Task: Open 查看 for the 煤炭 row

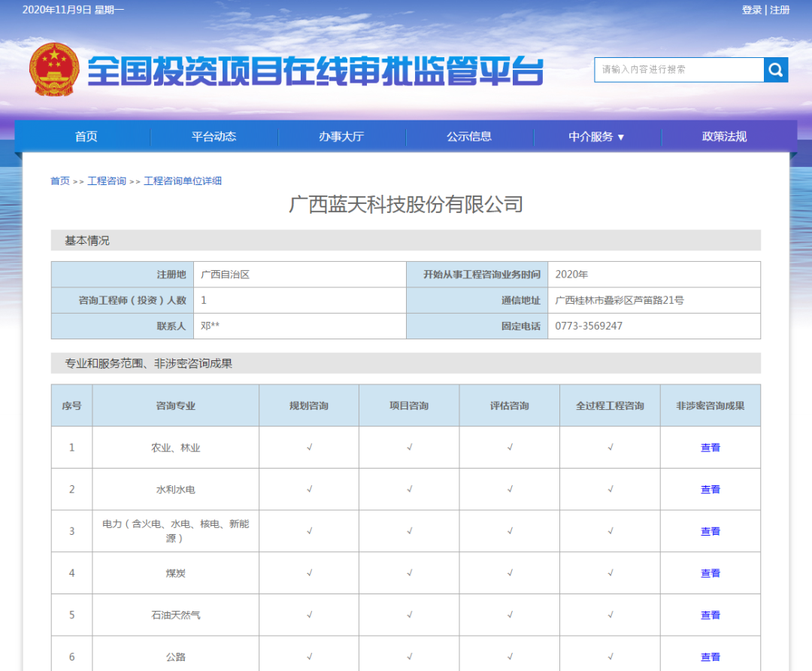Action: click(709, 573)
